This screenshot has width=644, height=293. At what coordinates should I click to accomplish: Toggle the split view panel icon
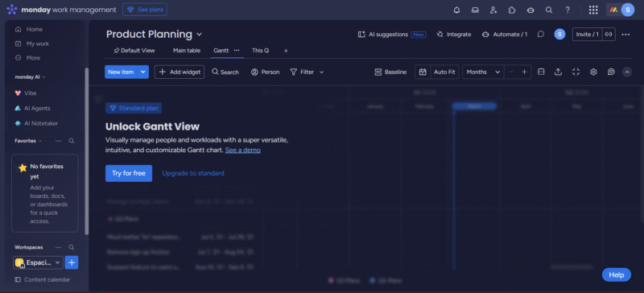point(541,72)
